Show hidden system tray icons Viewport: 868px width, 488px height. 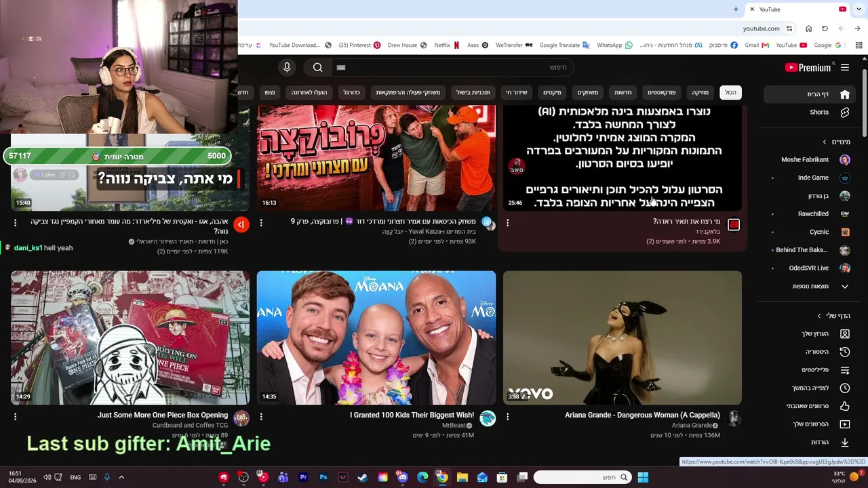point(121,477)
